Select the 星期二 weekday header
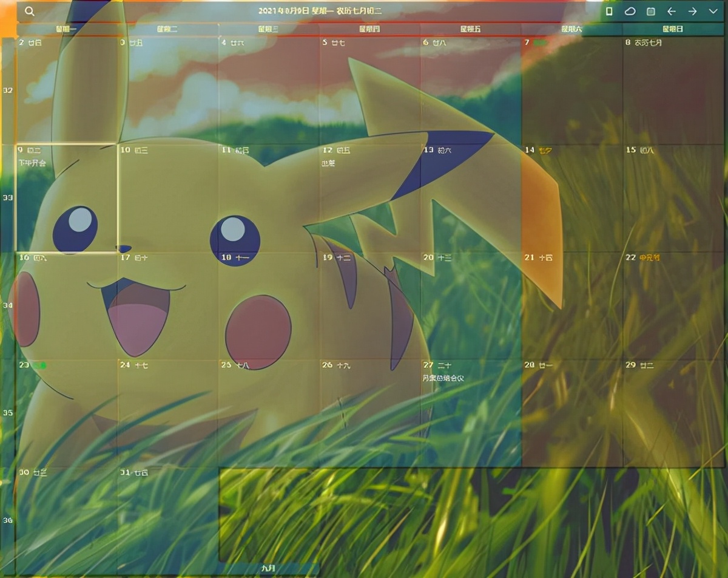 pyautogui.click(x=167, y=29)
